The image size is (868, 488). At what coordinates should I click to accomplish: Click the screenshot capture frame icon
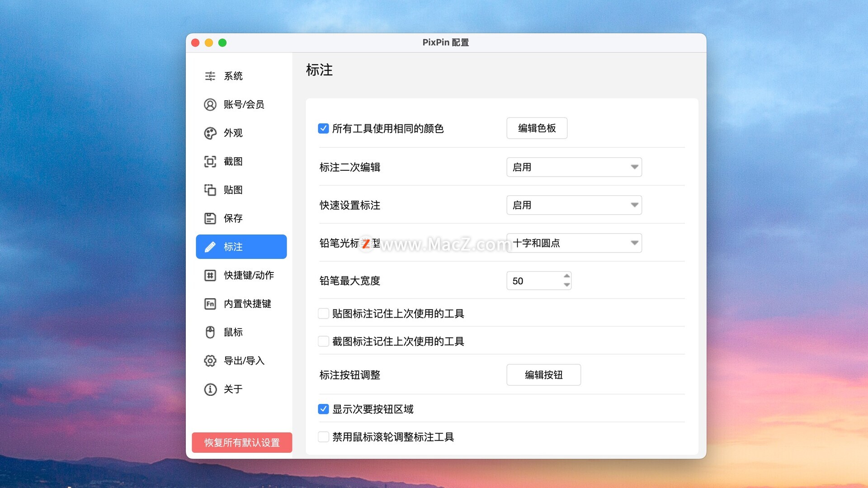[x=210, y=161]
